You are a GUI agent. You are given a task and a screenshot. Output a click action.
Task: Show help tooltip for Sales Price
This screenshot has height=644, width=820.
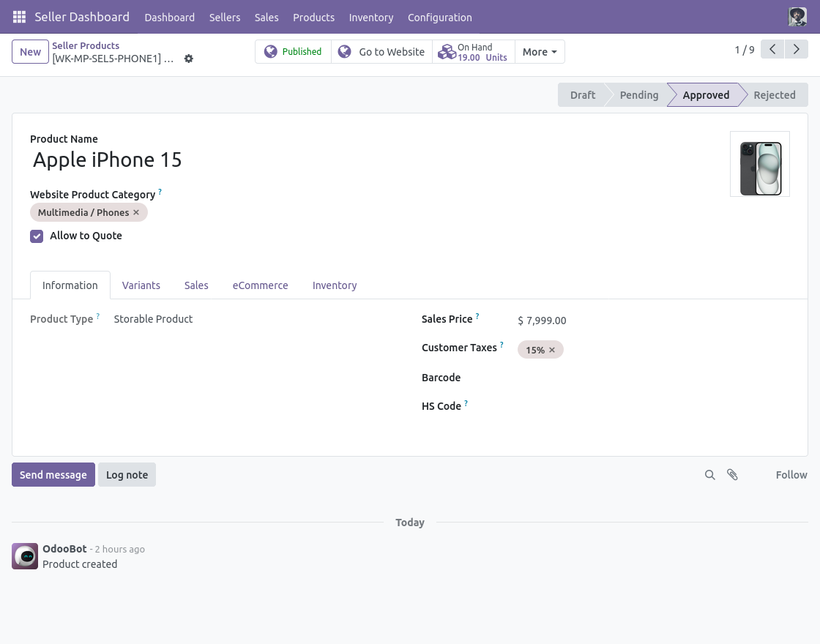click(x=477, y=316)
